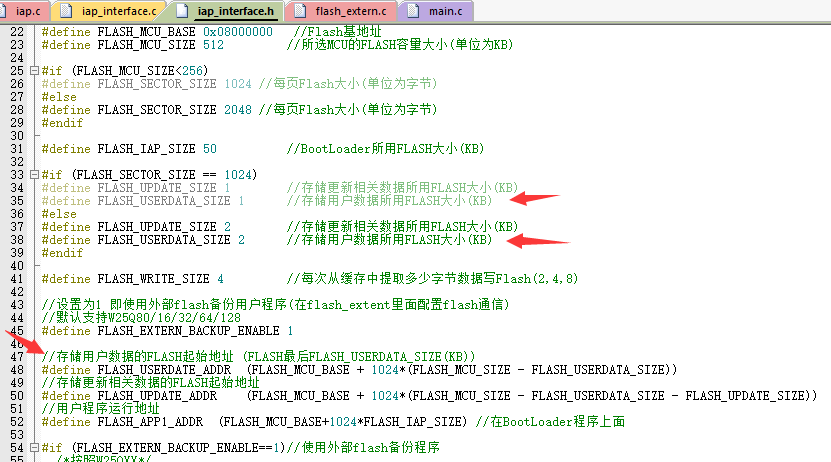
Task: Click FLASH_APP1_ADDR on line 52
Action: click(x=150, y=422)
